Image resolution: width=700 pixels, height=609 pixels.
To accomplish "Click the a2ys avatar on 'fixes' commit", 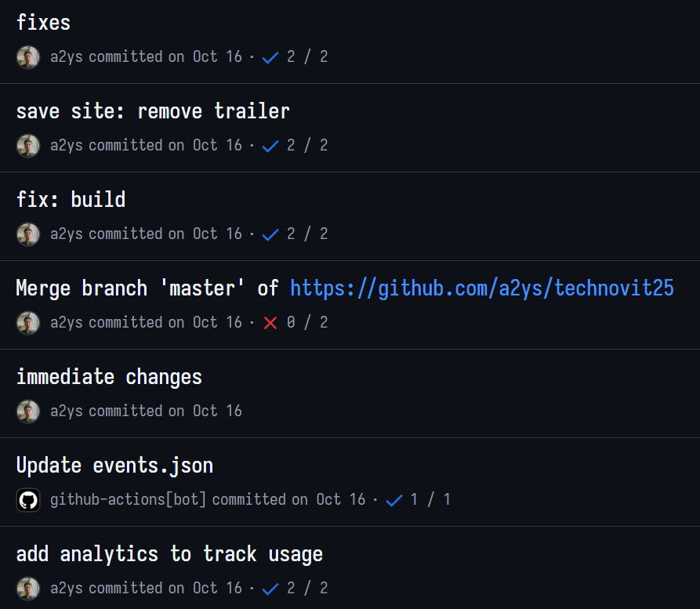I will [x=28, y=57].
